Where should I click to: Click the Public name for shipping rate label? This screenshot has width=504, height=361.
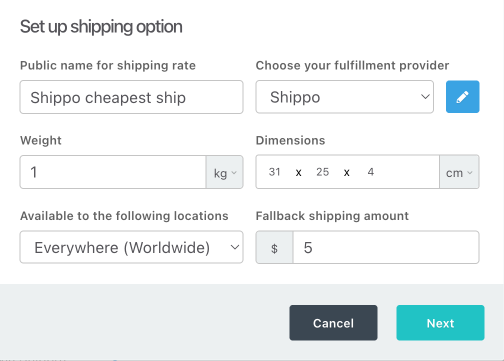(x=108, y=65)
